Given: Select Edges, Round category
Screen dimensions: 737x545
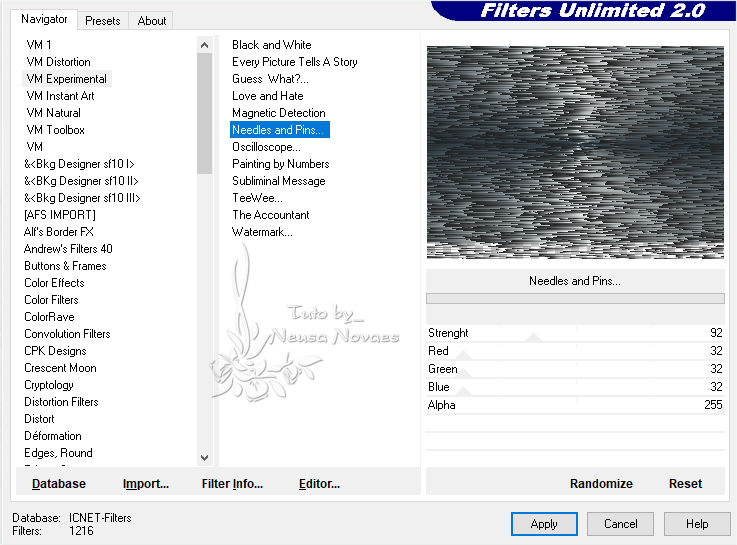Looking at the screenshot, I should (x=58, y=452).
